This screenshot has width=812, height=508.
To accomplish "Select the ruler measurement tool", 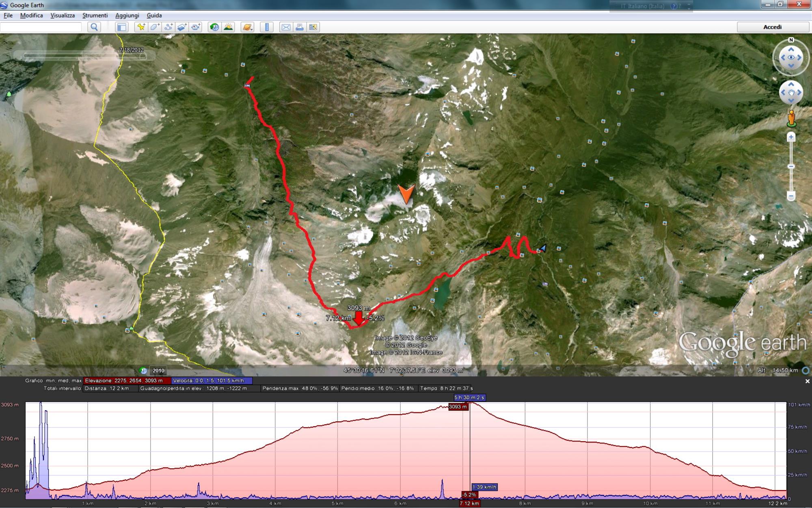I will pos(267,27).
